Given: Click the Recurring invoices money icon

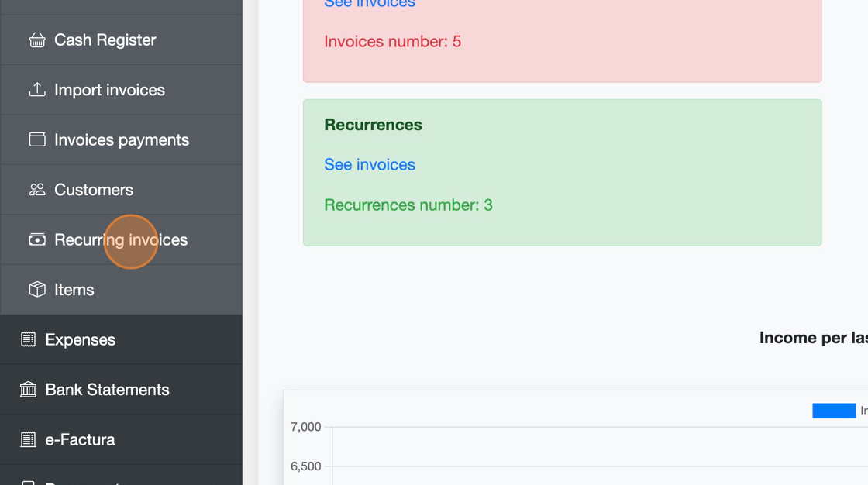Looking at the screenshot, I should [x=37, y=239].
